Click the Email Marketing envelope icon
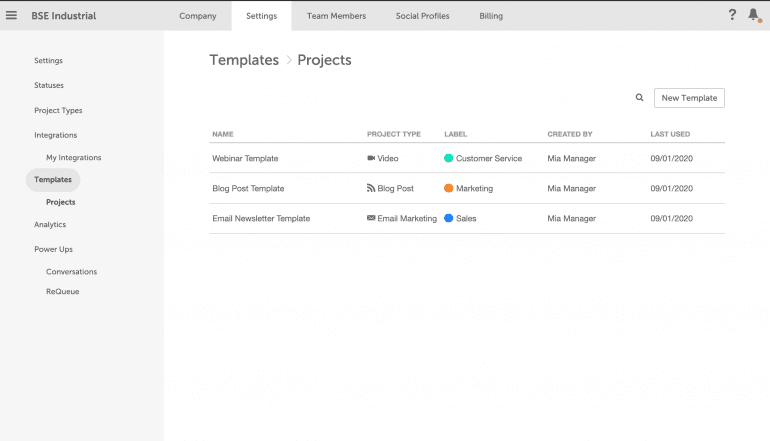This screenshot has width=770, height=441. 371,218
